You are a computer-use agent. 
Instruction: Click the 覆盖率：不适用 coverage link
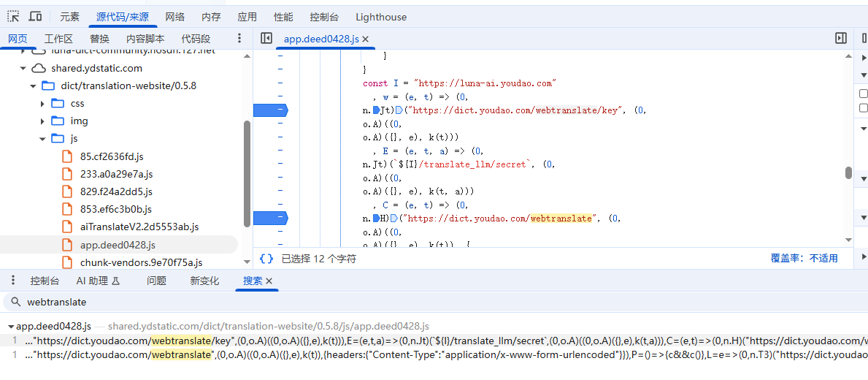coord(804,258)
